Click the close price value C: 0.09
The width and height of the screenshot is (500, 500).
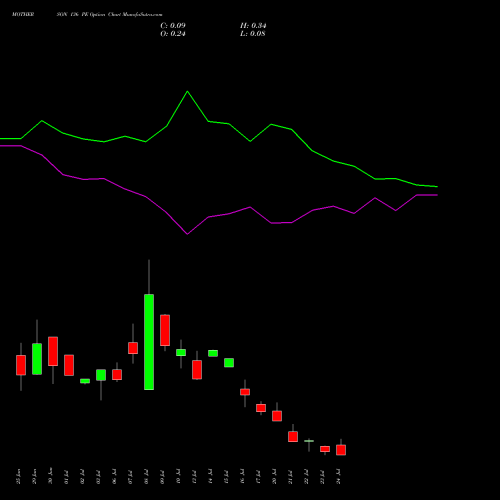click(173, 26)
